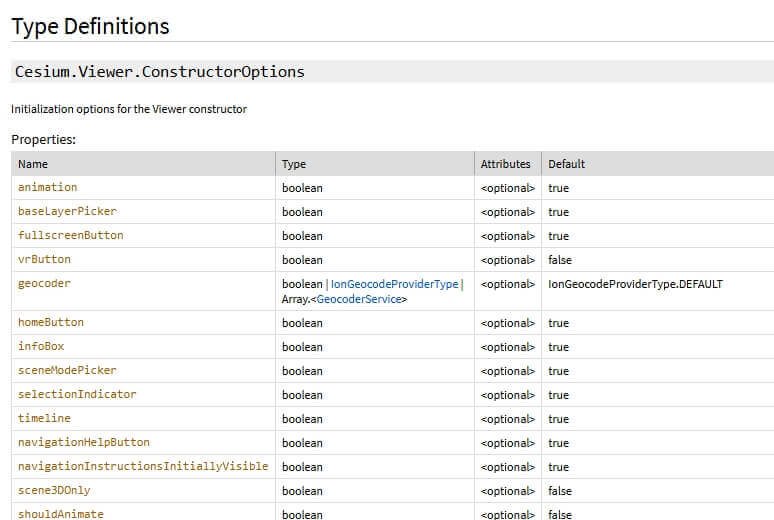The width and height of the screenshot is (774, 520).
Task: Click the 'boolean' type in the fullscreenButton row
Action: [302, 236]
